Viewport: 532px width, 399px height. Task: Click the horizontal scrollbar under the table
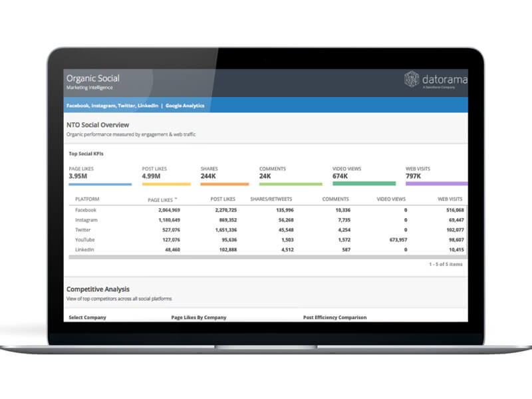[266, 257]
